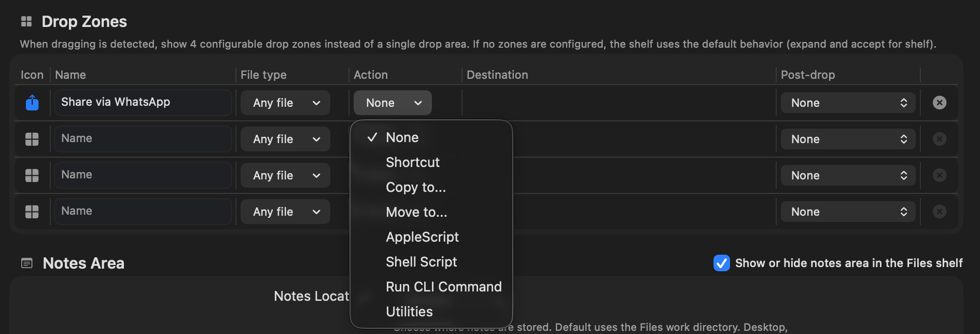Select Shortcut from the Action menu
Viewport: 980px width, 334px height.
(x=412, y=162)
